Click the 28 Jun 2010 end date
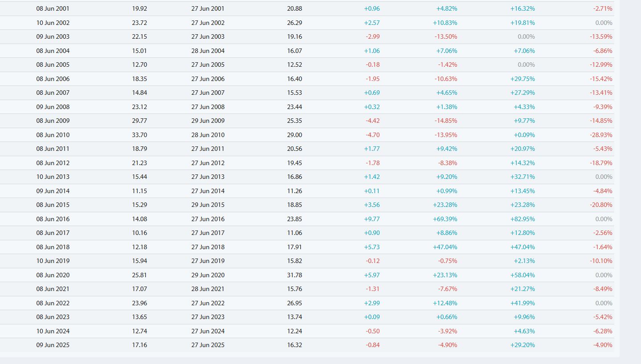The height and width of the screenshot is (364, 641). 208,135
